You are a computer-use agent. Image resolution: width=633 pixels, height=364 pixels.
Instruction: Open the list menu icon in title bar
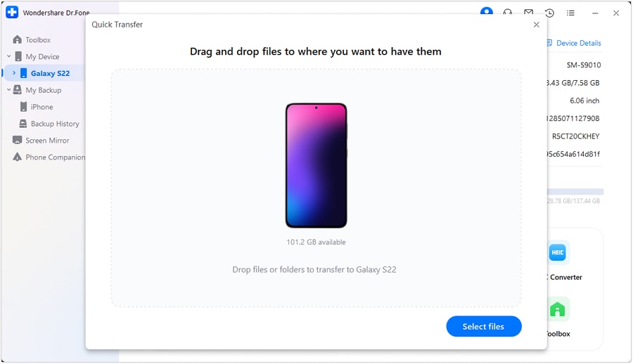570,13
